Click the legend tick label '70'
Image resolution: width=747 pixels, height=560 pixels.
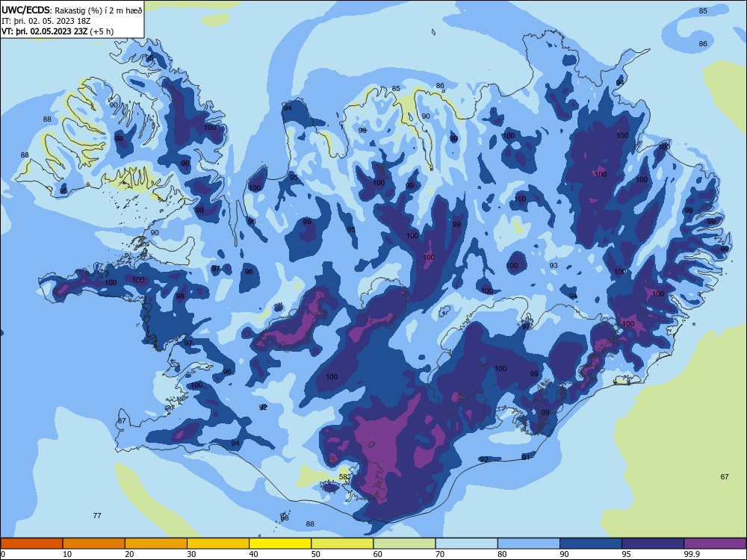point(440,554)
